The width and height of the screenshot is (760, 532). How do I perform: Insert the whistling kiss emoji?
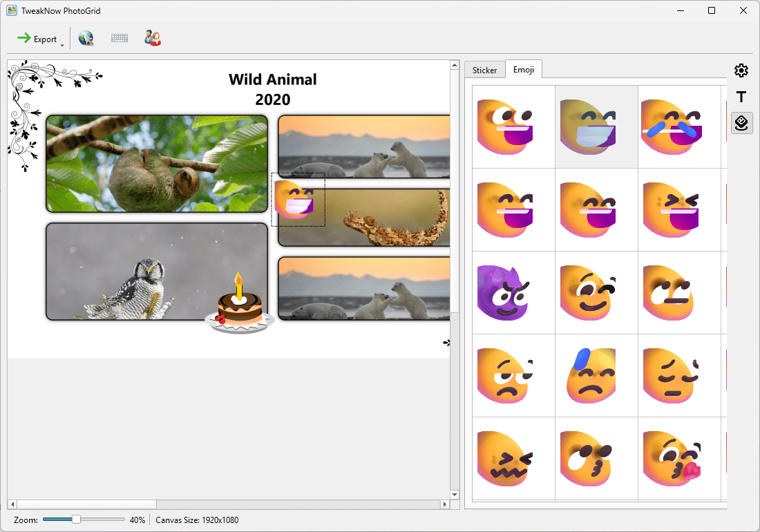(596, 458)
